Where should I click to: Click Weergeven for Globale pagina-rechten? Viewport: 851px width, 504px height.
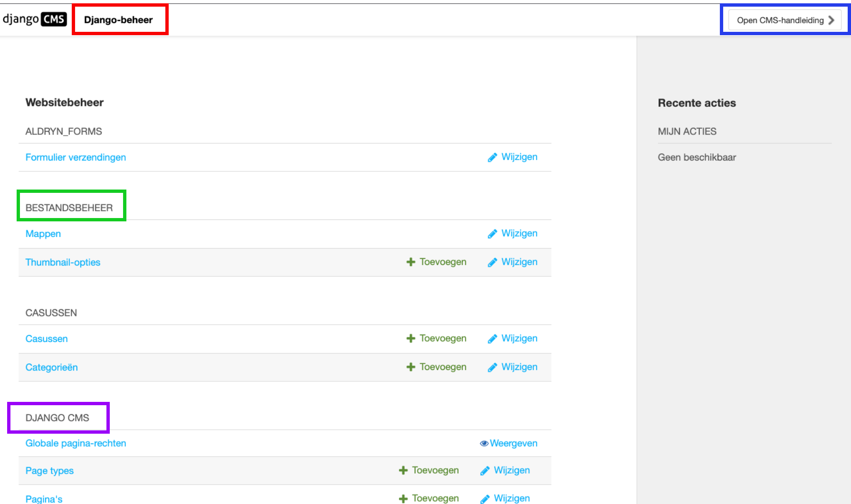(508, 443)
